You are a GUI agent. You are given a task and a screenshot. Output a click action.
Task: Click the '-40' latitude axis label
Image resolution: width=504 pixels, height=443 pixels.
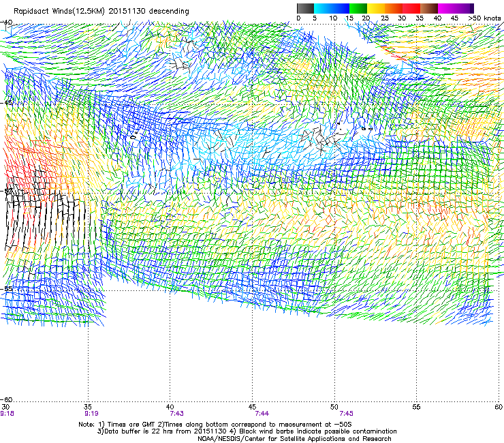[7, 22]
